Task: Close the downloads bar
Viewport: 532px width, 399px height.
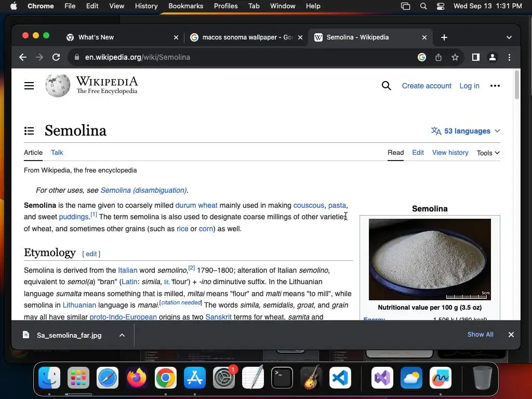Action: point(511,335)
